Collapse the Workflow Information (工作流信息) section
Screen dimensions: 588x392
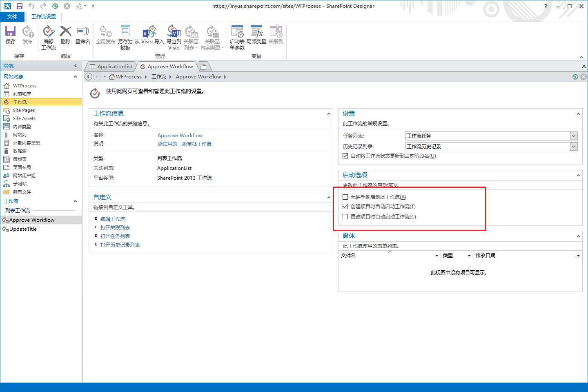coord(329,114)
